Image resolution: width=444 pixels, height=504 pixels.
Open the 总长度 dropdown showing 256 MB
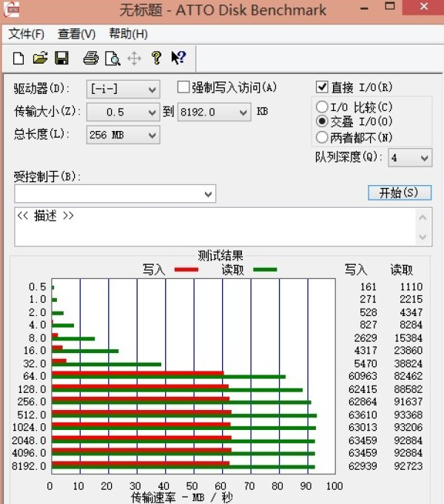pos(123,135)
